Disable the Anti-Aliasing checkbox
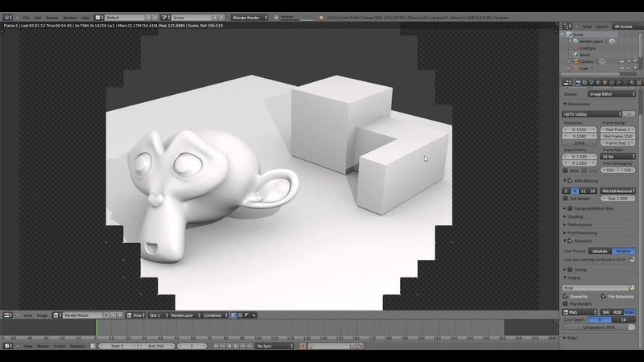The width and height of the screenshot is (644, 362). click(x=570, y=180)
